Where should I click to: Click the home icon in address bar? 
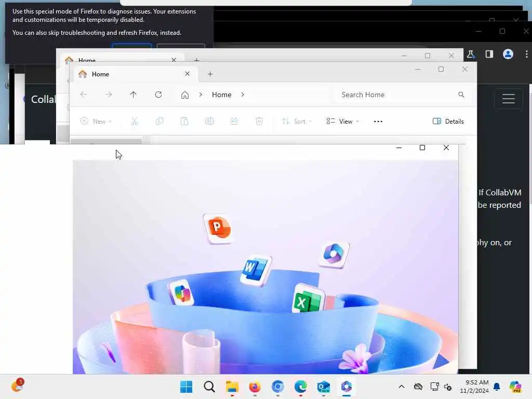click(185, 95)
